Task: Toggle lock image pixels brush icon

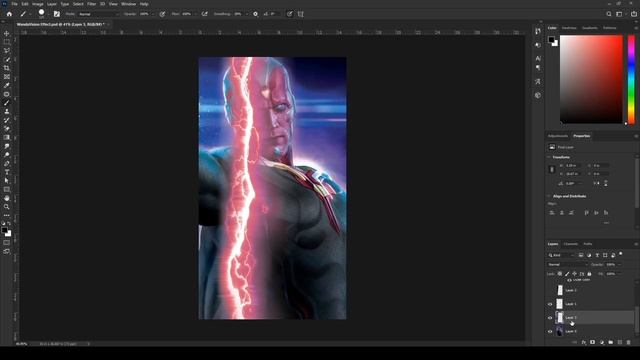Action: [x=567, y=274]
